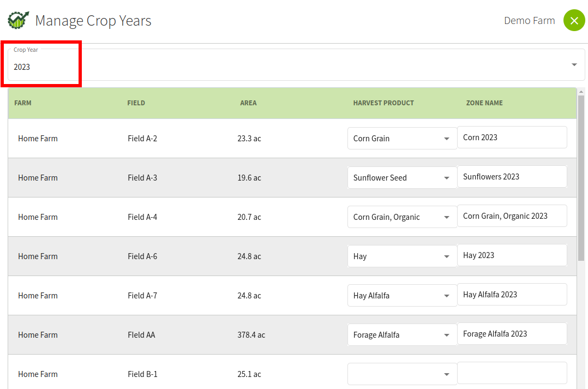The width and height of the screenshot is (588, 389).
Task: Edit the Corn Grain, Organic 2023 zone name
Action: pyautogui.click(x=512, y=216)
